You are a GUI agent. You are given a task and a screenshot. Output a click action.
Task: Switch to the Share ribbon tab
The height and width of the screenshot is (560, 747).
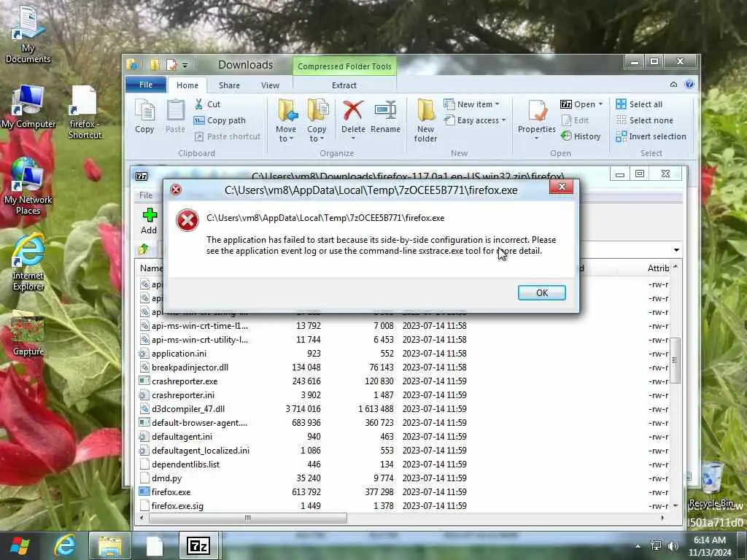coord(229,85)
